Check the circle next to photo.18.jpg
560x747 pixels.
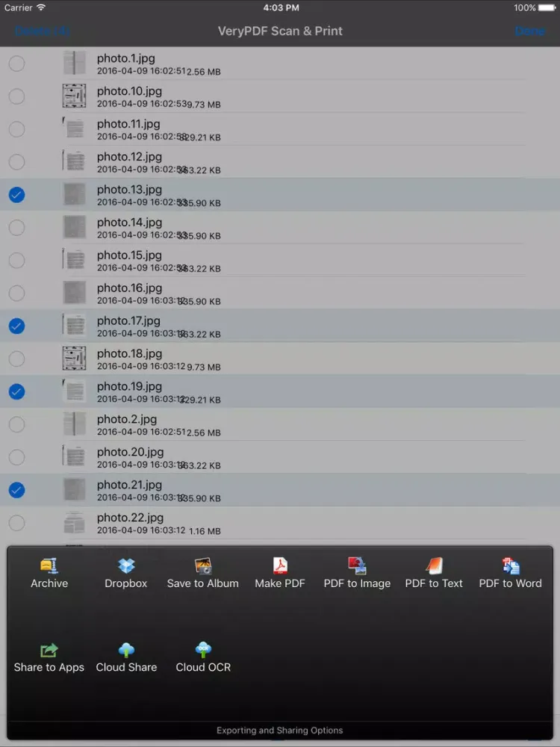click(16, 359)
